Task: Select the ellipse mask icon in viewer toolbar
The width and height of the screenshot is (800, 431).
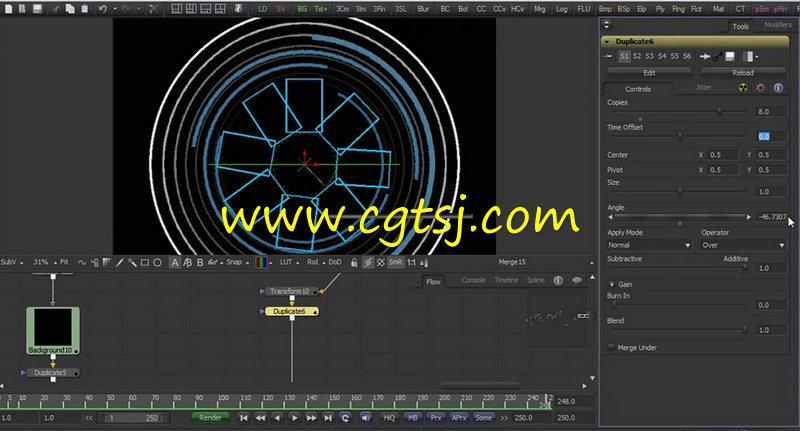Action: (x=158, y=262)
